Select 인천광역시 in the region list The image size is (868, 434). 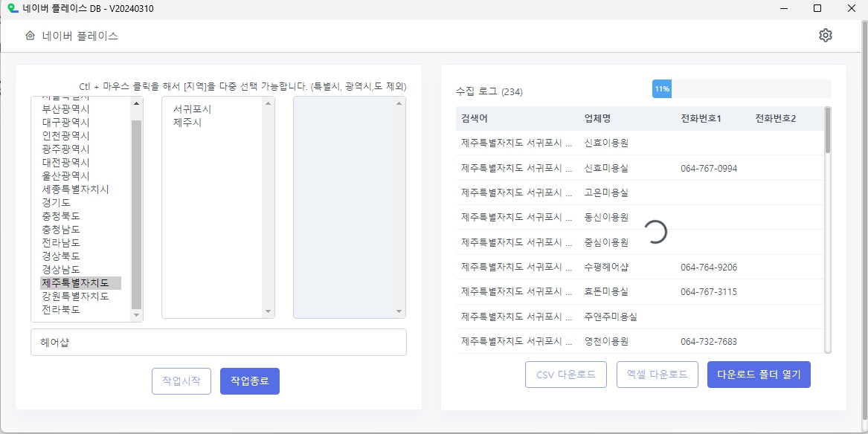coord(66,135)
